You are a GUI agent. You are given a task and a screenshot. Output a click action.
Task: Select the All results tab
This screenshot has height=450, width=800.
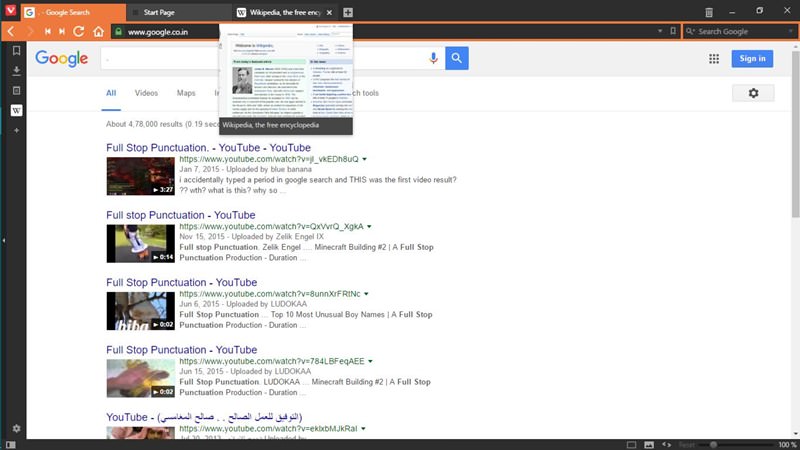[111, 93]
